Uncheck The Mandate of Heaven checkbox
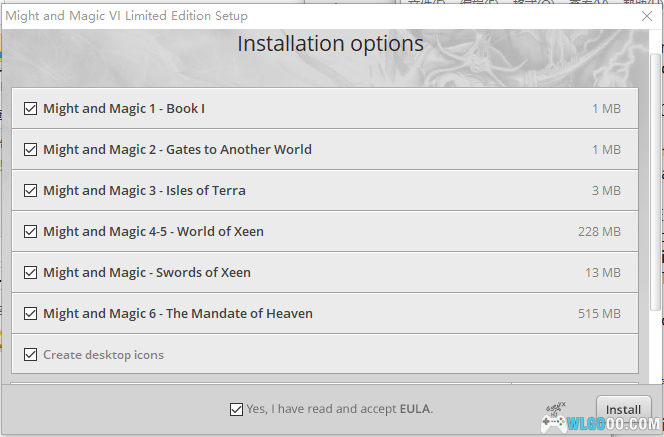The height and width of the screenshot is (437, 664). pyautogui.click(x=31, y=313)
